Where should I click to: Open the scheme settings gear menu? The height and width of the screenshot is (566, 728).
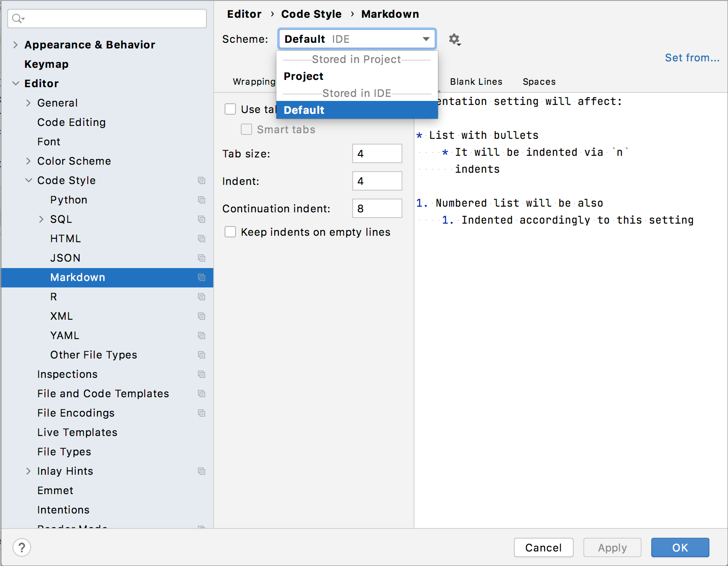(454, 39)
